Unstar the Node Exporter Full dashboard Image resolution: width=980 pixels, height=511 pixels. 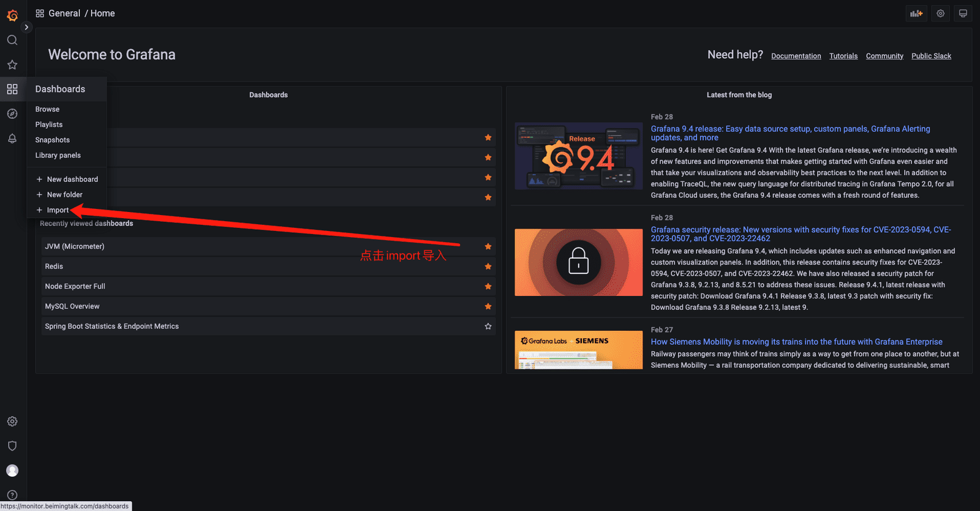tap(488, 286)
